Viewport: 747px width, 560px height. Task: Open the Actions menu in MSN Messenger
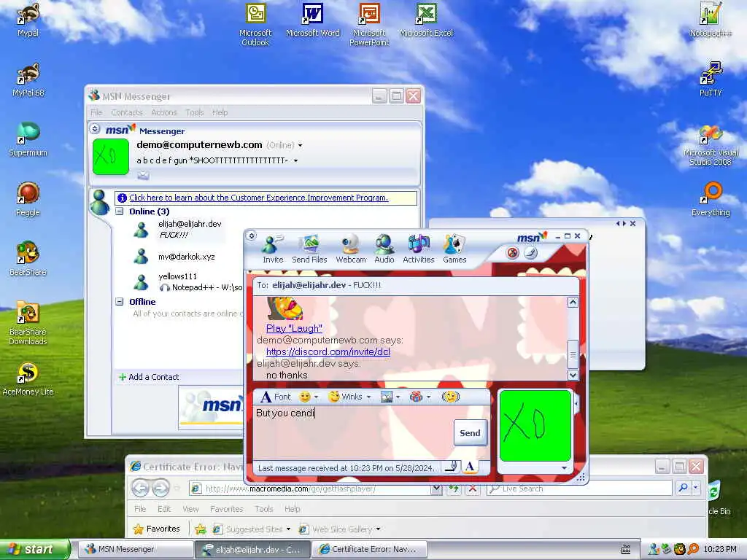click(164, 112)
